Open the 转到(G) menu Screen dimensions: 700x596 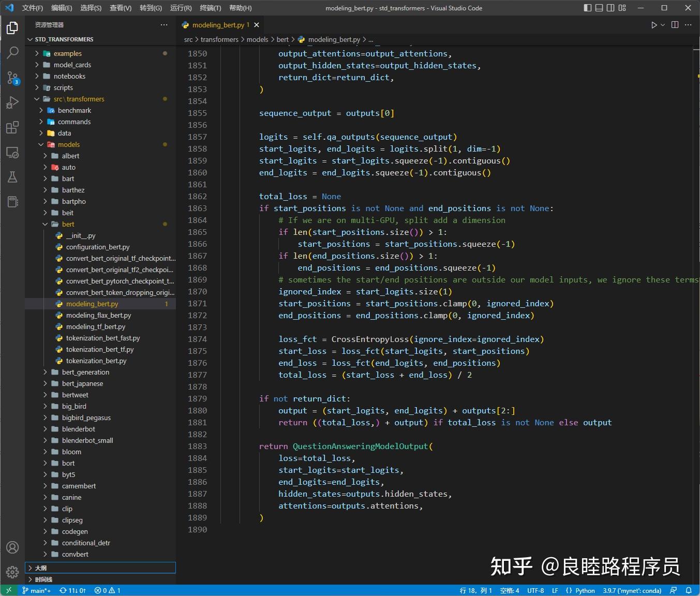click(151, 8)
